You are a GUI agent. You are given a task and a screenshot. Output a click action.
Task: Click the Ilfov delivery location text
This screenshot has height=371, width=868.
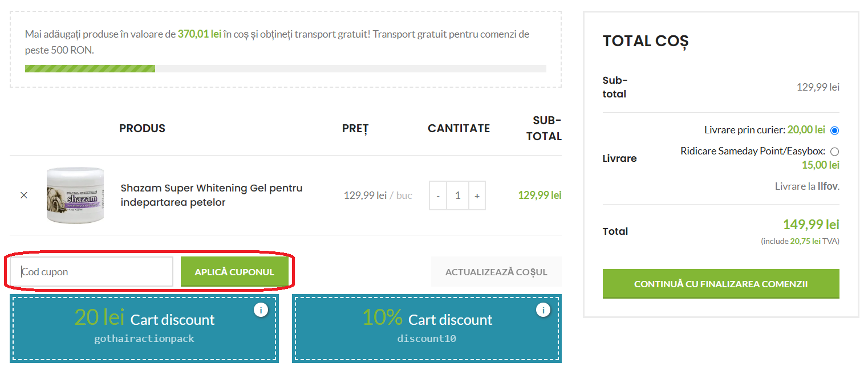(x=828, y=186)
